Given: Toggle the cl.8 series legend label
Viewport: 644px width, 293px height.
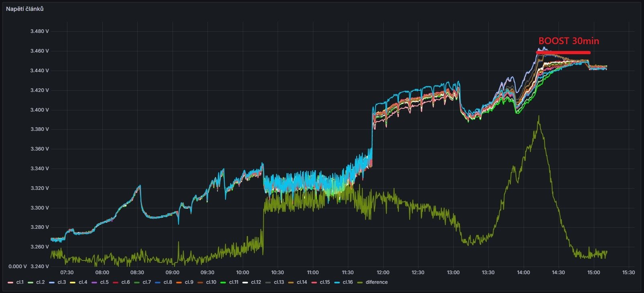Looking at the screenshot, I should [168, 282].
